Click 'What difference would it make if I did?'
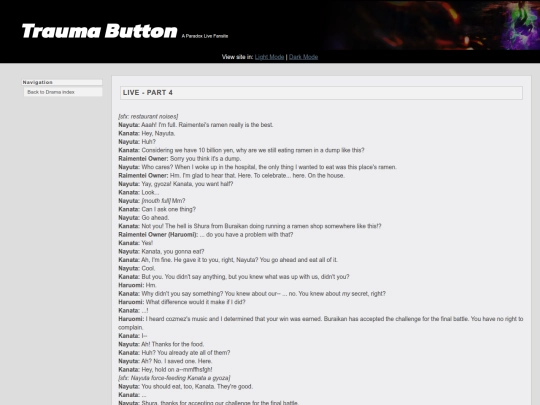Image resolution: width=540 pixels, height=405 pixels. (182, 302)
